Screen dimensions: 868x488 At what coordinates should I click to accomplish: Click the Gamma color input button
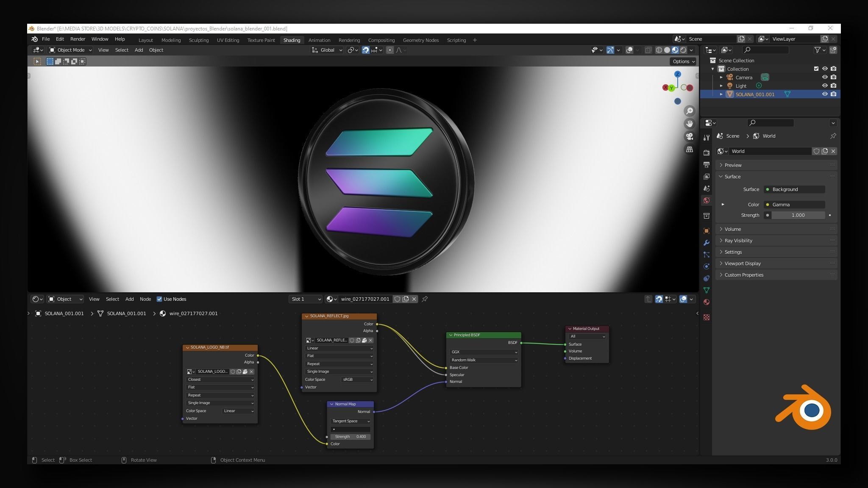(x=794, y=205)
